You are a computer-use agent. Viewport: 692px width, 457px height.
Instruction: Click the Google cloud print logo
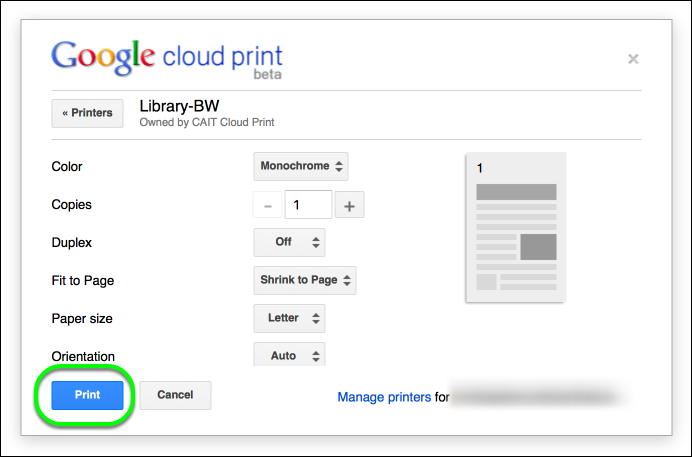click(x=167, y=59)
